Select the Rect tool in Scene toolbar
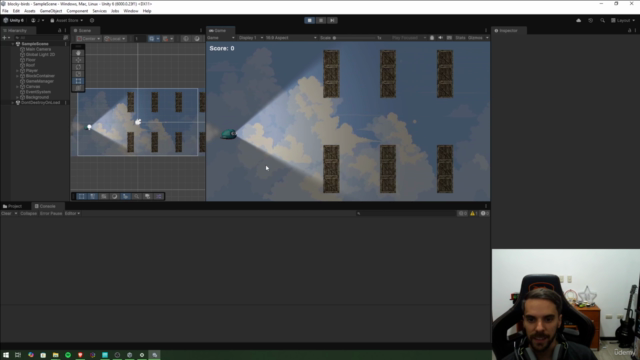 pyautogui.click(x=78, y=81)
